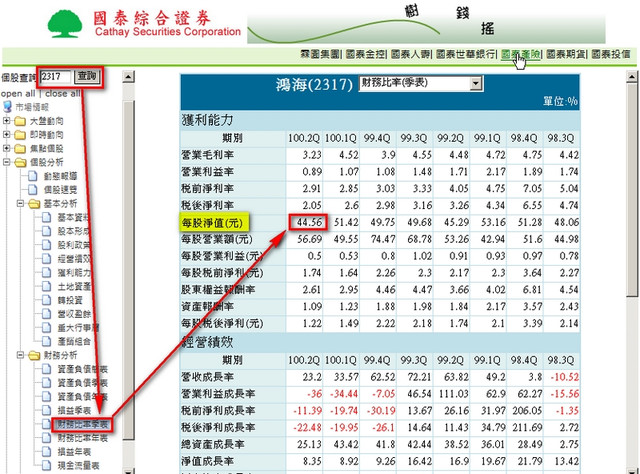Expand the 即時動向 tree node

(x=7, y=134)
